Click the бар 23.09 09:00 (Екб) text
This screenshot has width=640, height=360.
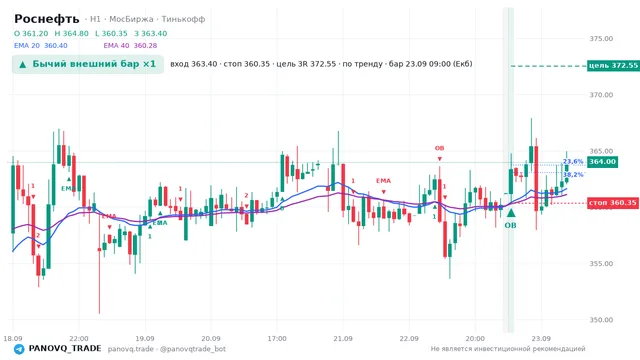tap(431, 64)
